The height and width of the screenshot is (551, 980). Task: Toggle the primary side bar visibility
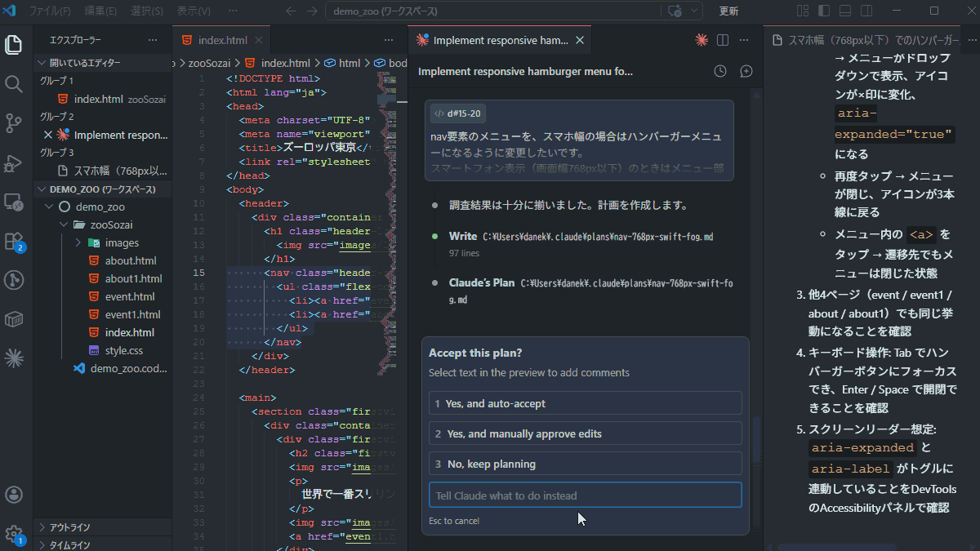(822, 11)
